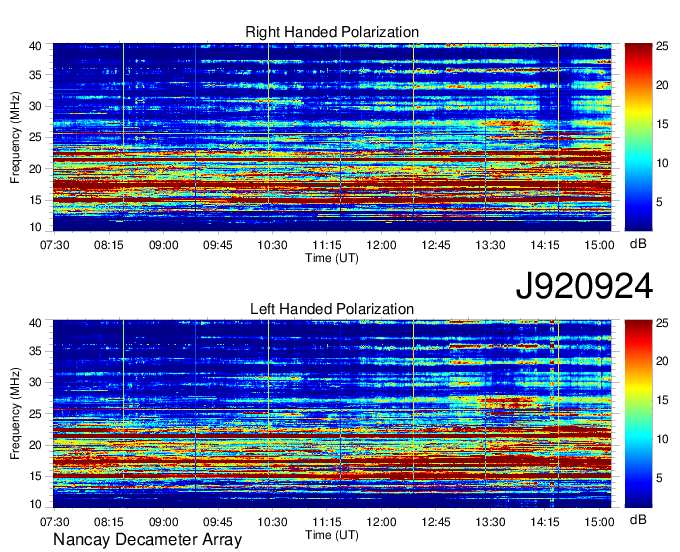
Task: Click the 13:30 time tick of upper plot
Action: point(490,245)
